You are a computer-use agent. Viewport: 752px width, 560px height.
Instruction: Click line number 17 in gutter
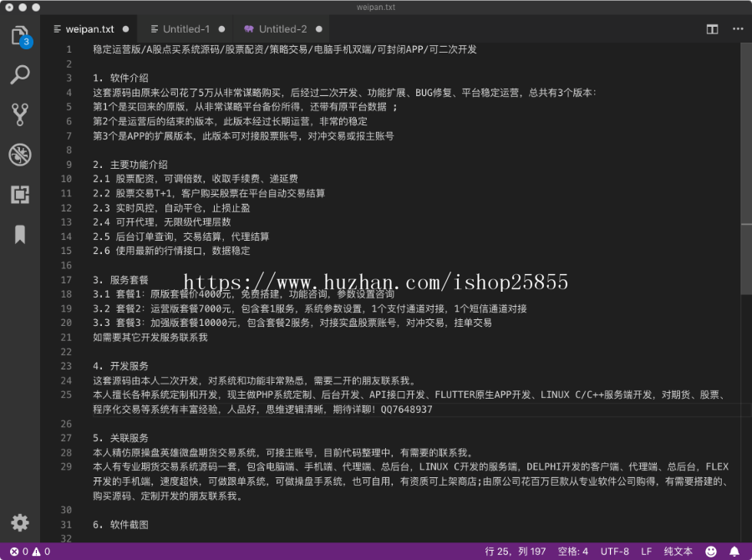point(66,280)
